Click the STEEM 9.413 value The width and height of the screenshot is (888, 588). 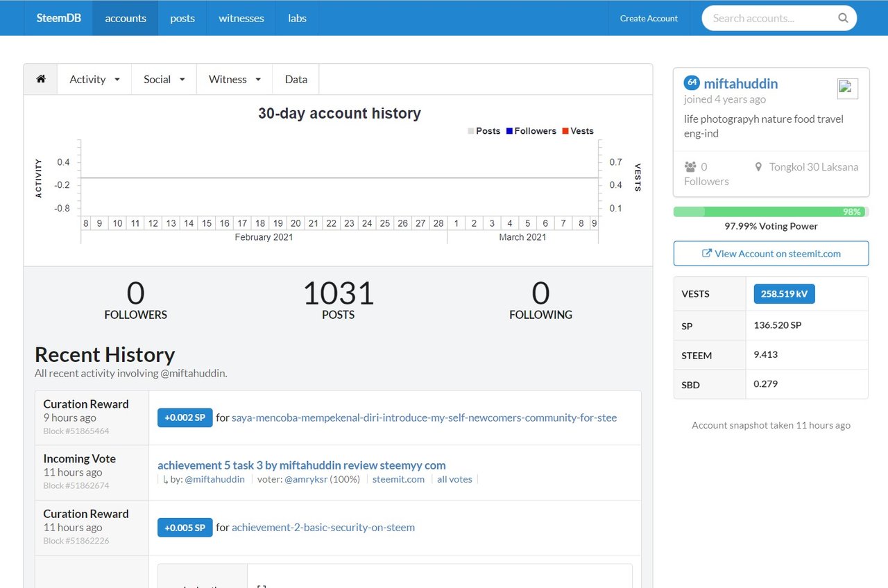766,354
